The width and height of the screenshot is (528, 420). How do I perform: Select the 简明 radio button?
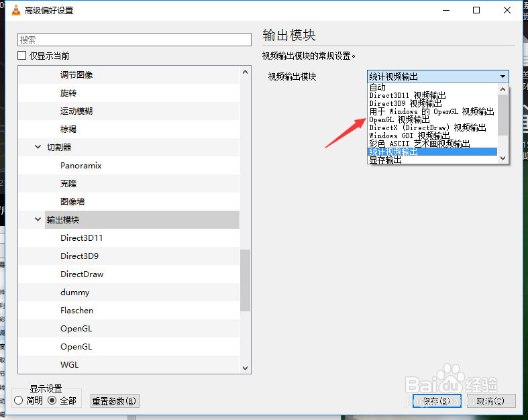click(19, 401)
